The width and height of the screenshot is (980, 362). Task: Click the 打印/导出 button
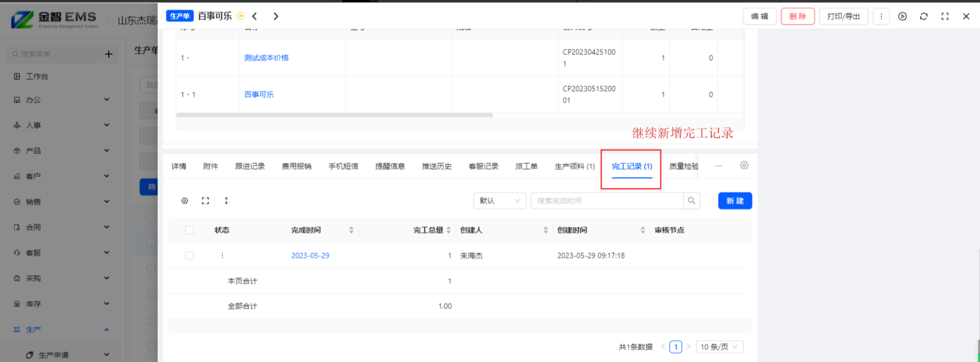[844, 16]
